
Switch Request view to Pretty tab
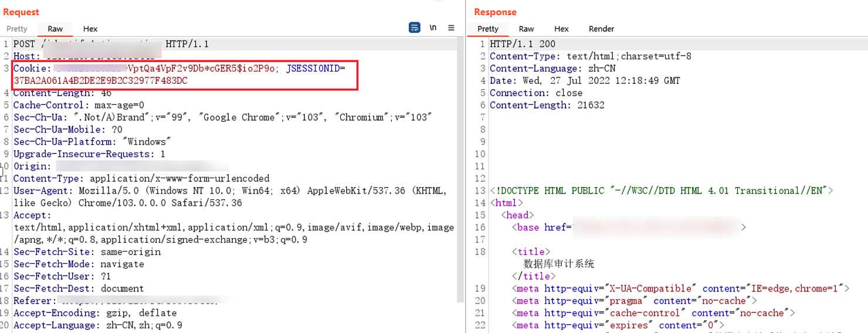coord(17,29)
